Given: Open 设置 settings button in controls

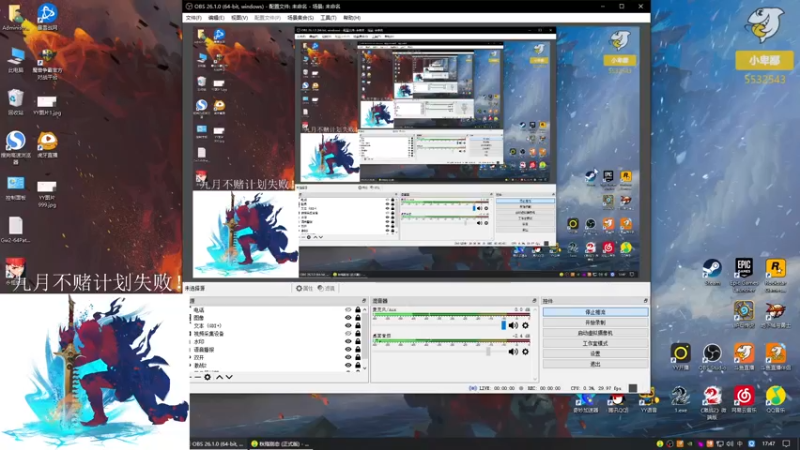Looking at the screenshot, I should (595, 354).
